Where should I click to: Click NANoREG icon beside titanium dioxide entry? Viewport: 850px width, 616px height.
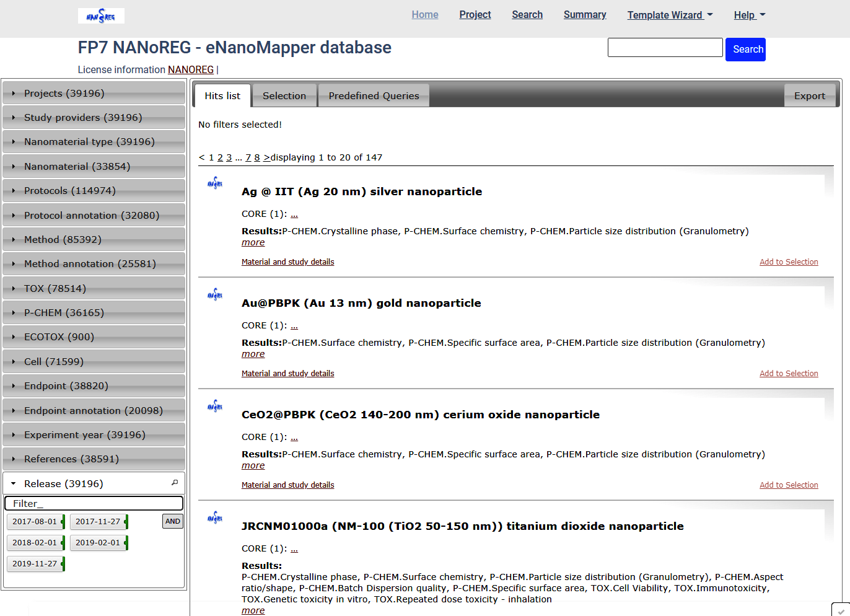[x=215, y=518]
